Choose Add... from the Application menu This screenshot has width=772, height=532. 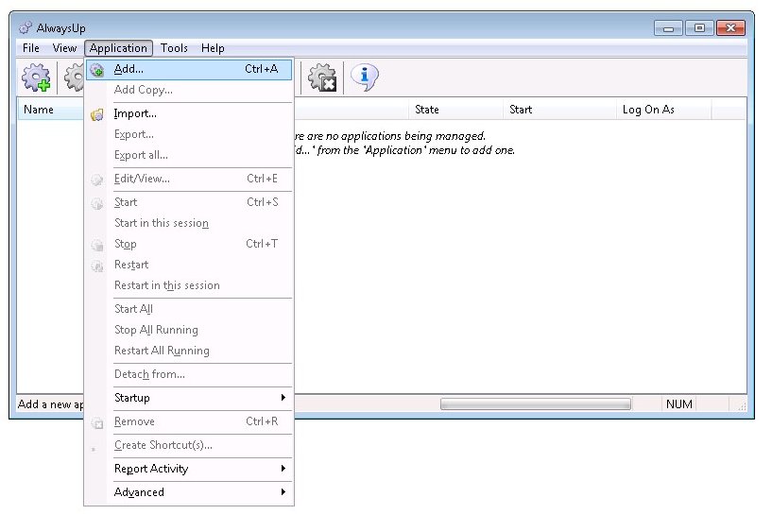(189, 69)
